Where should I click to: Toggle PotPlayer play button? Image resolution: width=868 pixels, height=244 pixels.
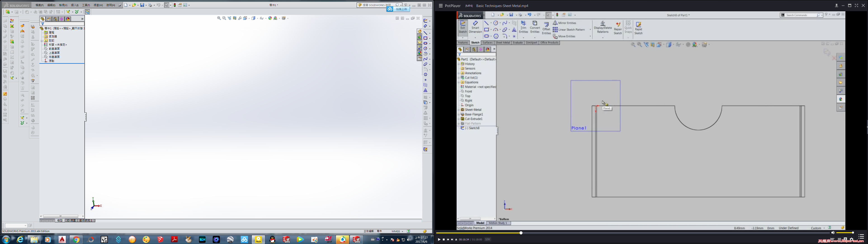coord(439,239)
